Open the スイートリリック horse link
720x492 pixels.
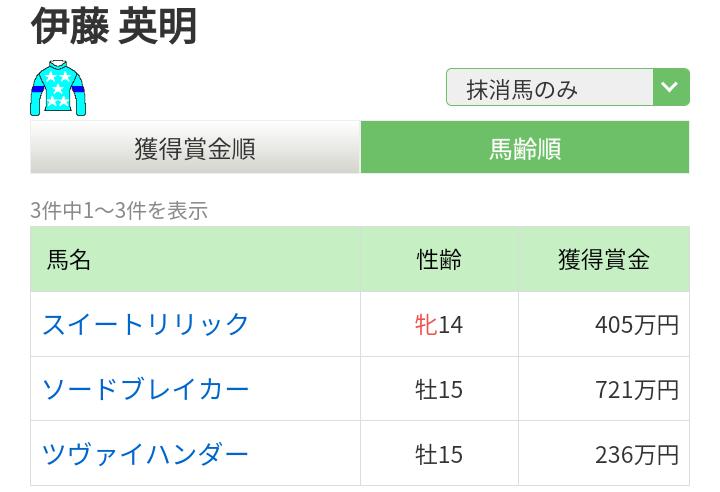[x=146, y=324]
